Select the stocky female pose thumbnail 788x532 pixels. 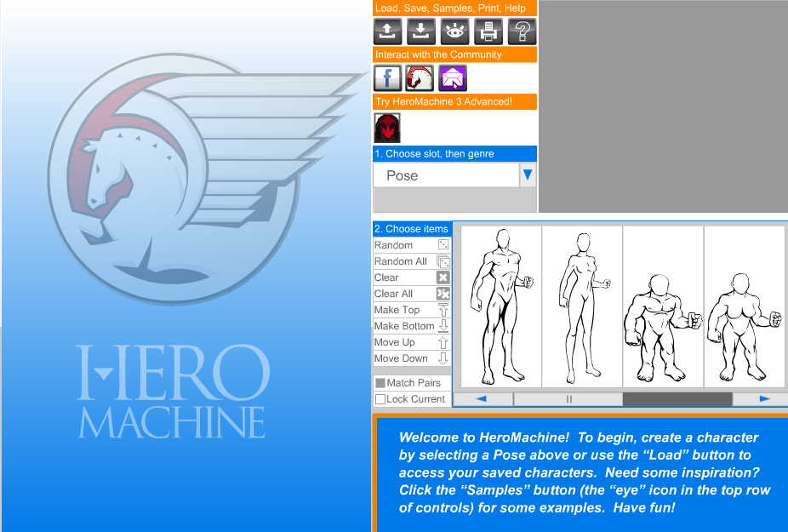(x=745, y=306)
